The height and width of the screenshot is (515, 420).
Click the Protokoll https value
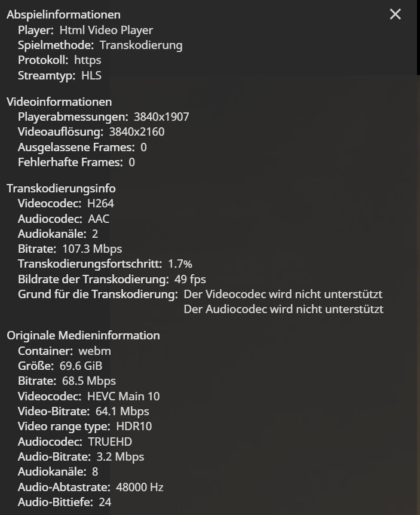(x=87, y=60)
